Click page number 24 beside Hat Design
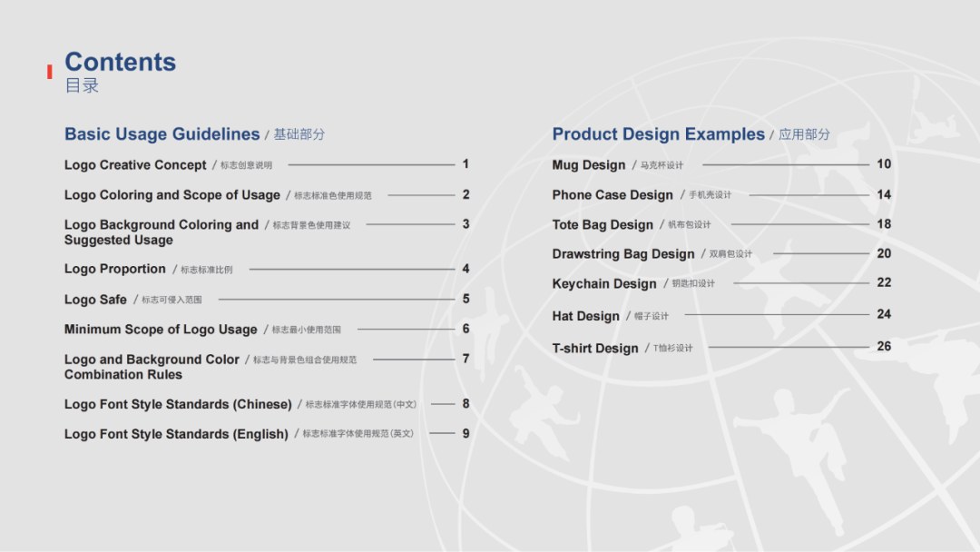This screenshot has height=552, width=980. point(884,314)
